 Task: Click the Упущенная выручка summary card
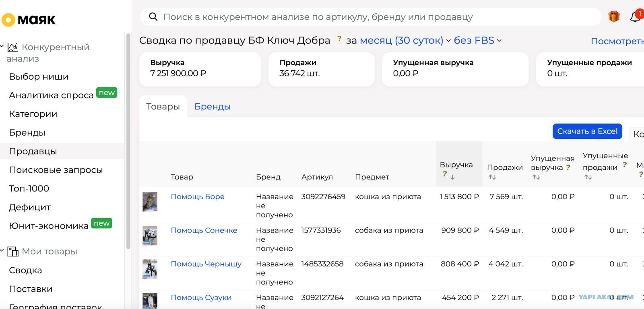point(455,69)
